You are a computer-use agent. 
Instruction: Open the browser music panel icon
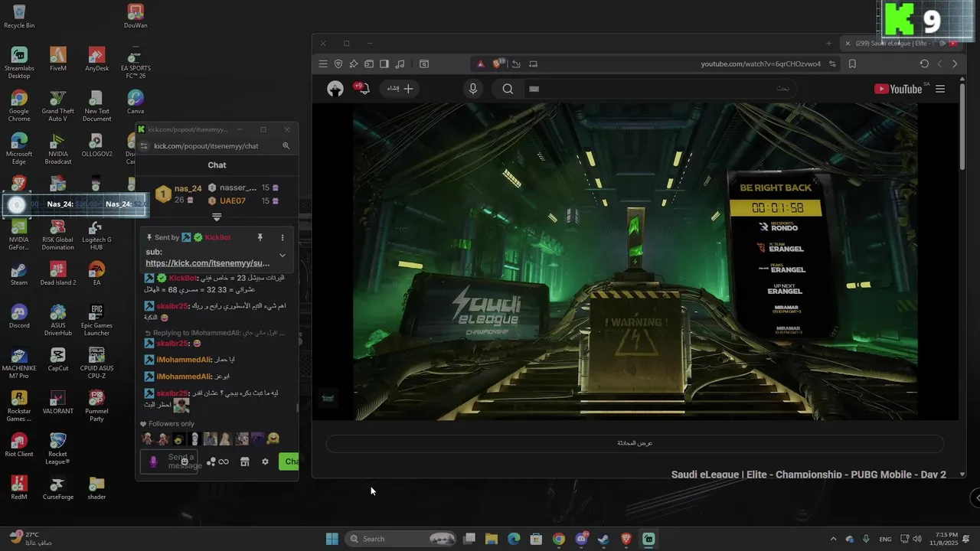coord(400,64)
